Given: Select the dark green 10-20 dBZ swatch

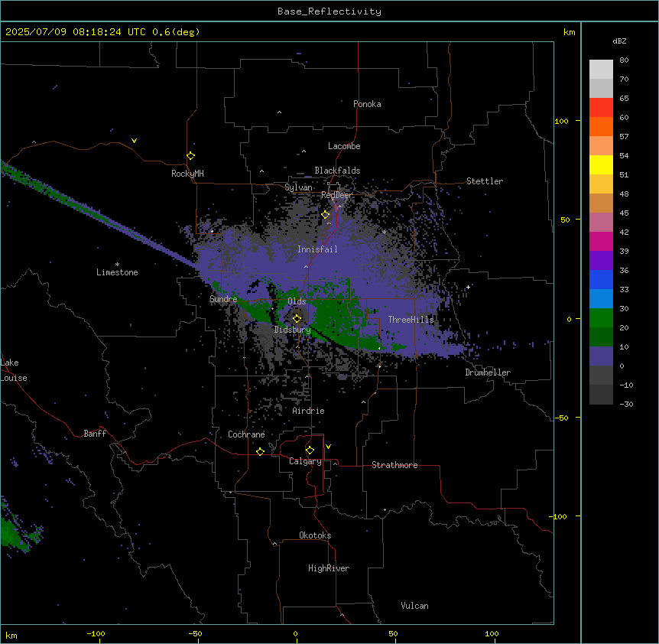Looking at the screenshot, I should tap(601, 337).
